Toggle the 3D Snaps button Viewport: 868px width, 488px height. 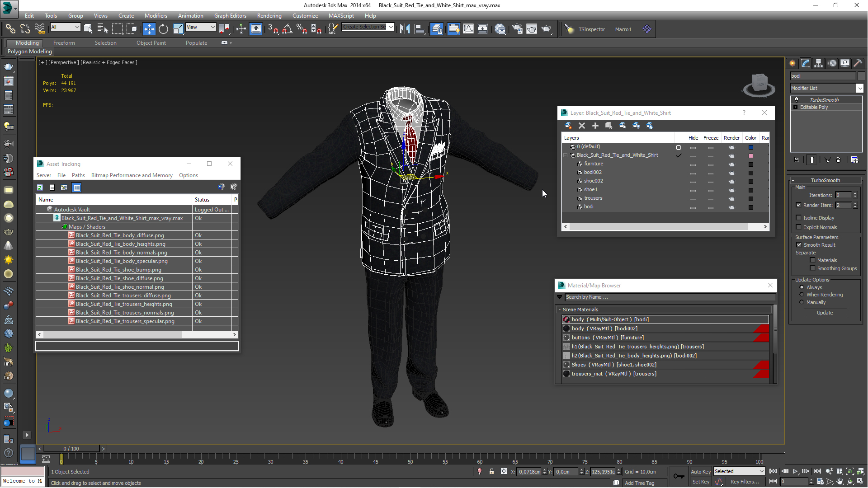[x=273, y=29]
